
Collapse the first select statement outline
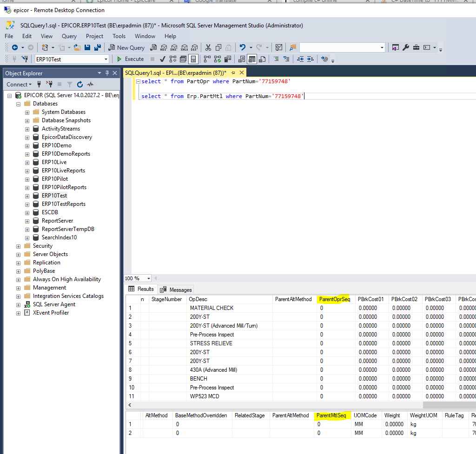click(138, 81)
